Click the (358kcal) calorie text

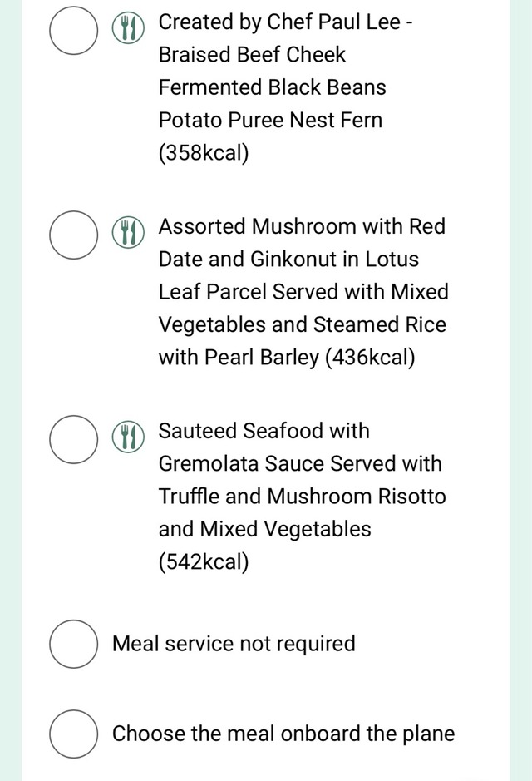pyautogui.click(x=204, y=153)
